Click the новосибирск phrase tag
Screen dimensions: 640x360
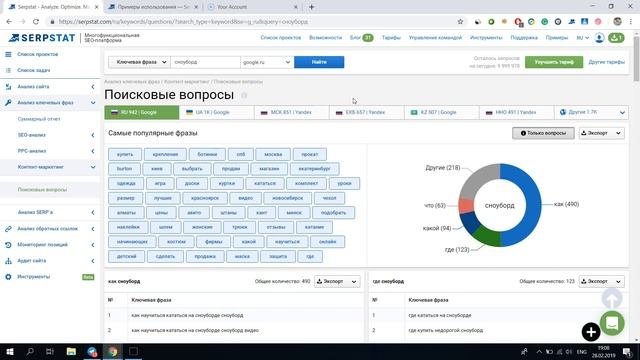[288, 198]
